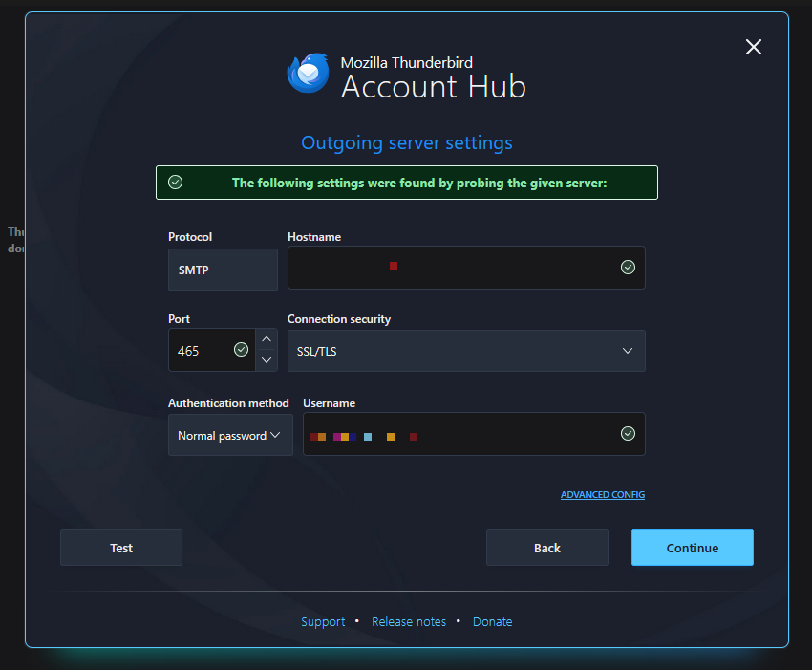The width and height of the screenshot is (812, 670).
Task: Click the Port field validation checkmark
Action: coord(242,350)
